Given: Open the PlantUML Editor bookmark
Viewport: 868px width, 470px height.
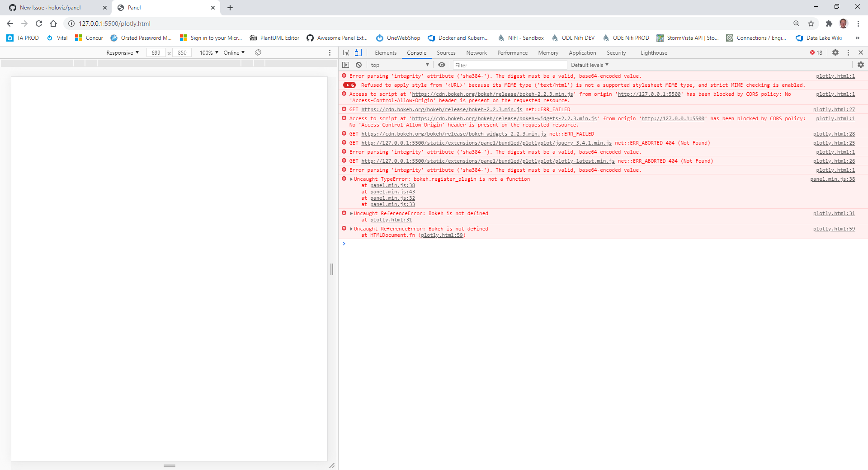Looking at the screenshot, I should pos(274,38).
